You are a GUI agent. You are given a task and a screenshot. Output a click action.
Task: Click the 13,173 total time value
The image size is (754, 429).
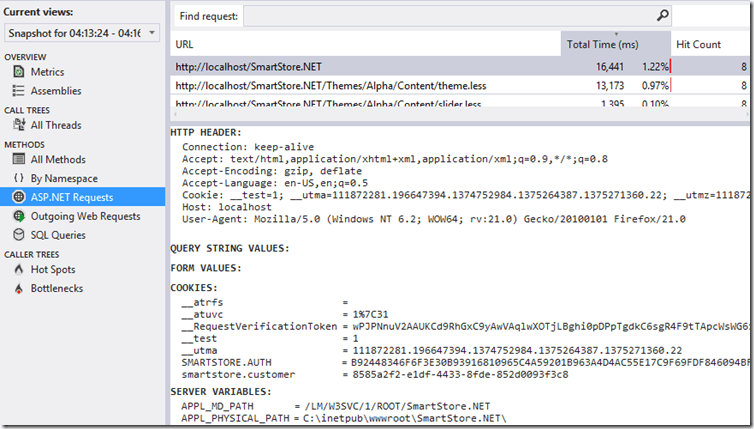610,86
